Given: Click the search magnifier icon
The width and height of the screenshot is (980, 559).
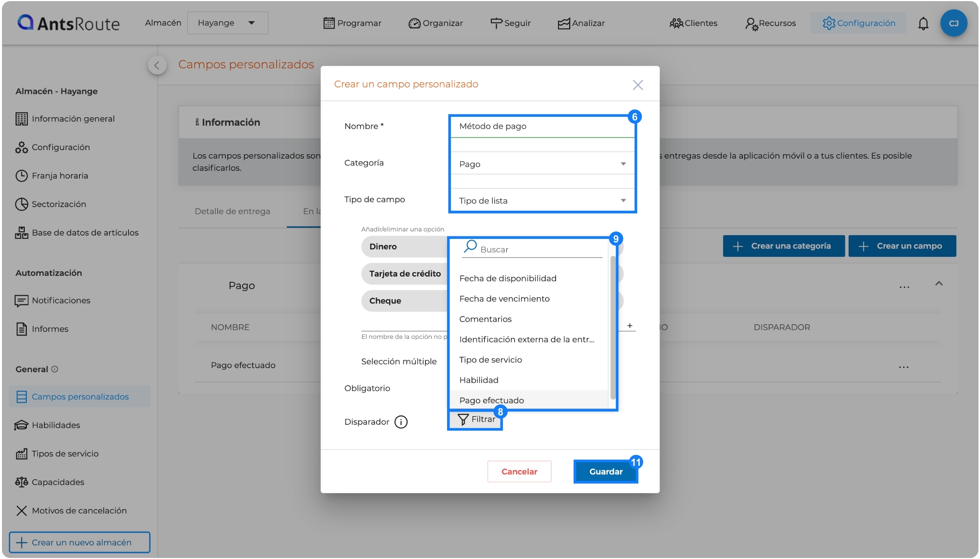Looking at the screenshot, I should tap(470, 247).
